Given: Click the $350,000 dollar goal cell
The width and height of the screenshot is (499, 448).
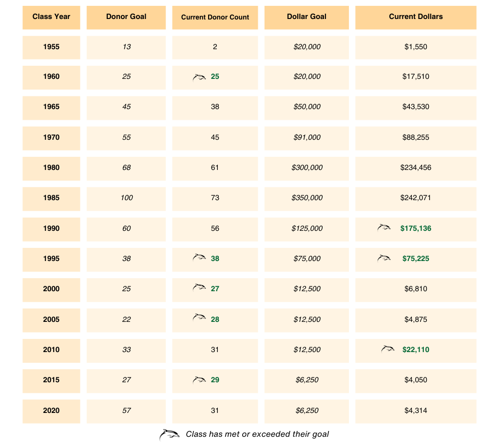Looking at the screenshot, I should coord(307,198).
